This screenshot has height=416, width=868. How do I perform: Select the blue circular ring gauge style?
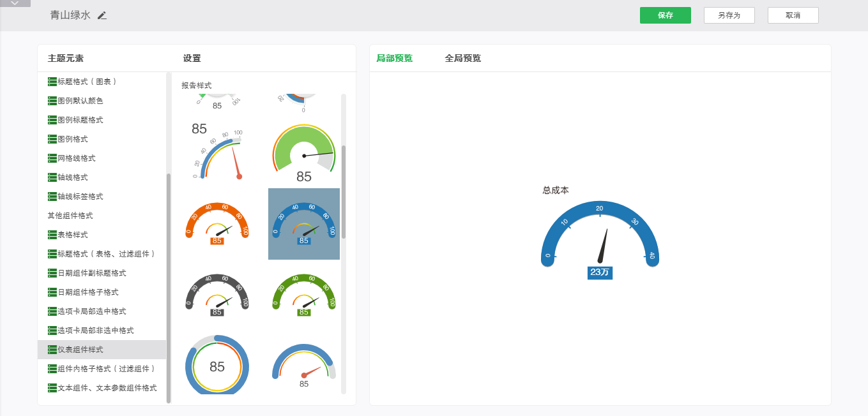coord(217,366)
